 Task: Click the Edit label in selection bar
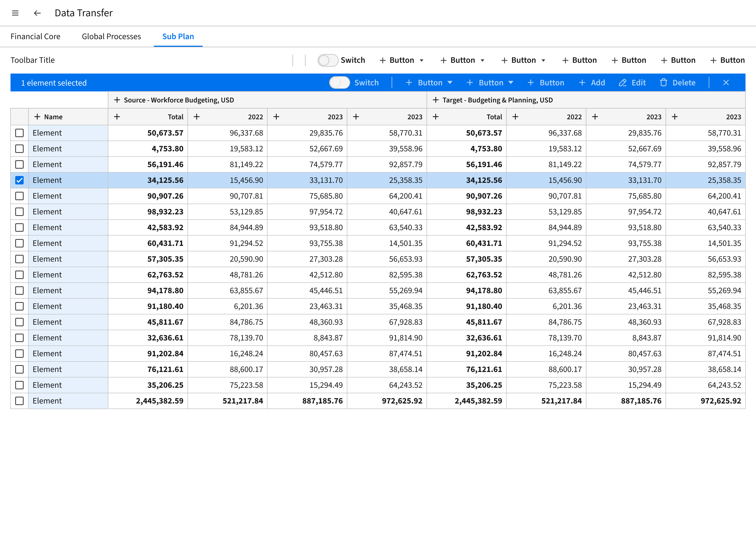(638, 83)
